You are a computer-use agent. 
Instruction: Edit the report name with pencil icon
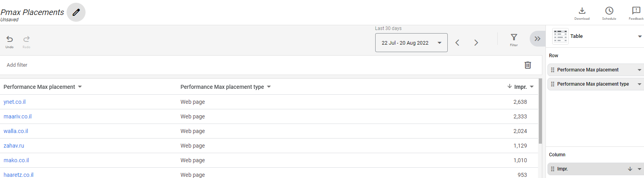click(76, 12)
